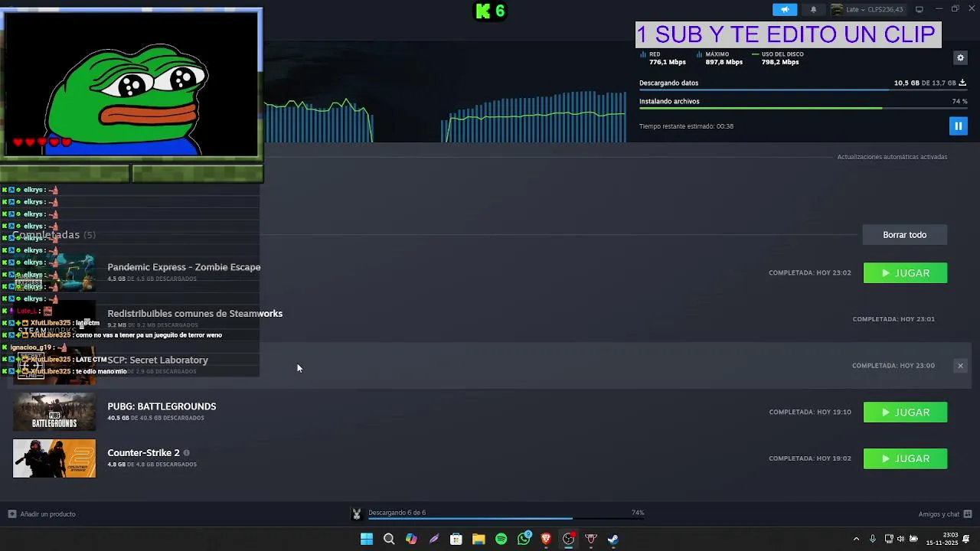Open the red-white shield app beside Steam

[x=591, y=539]
